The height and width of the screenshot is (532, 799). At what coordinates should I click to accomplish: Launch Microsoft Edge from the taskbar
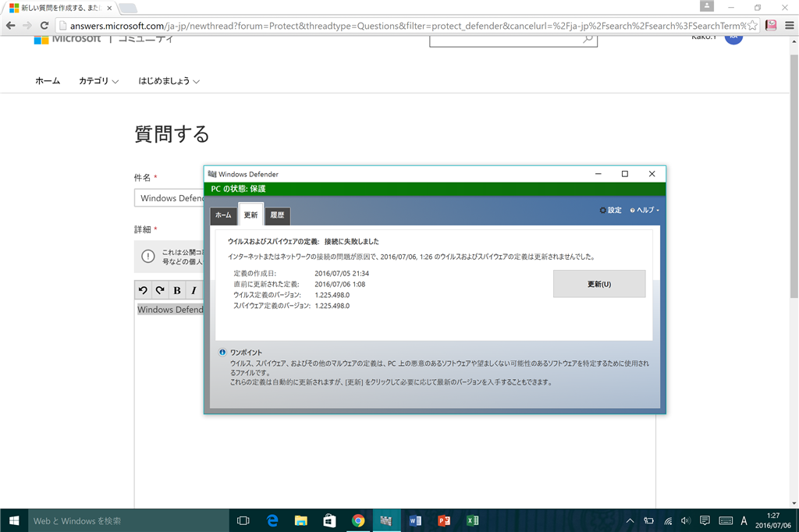point(272,520)
